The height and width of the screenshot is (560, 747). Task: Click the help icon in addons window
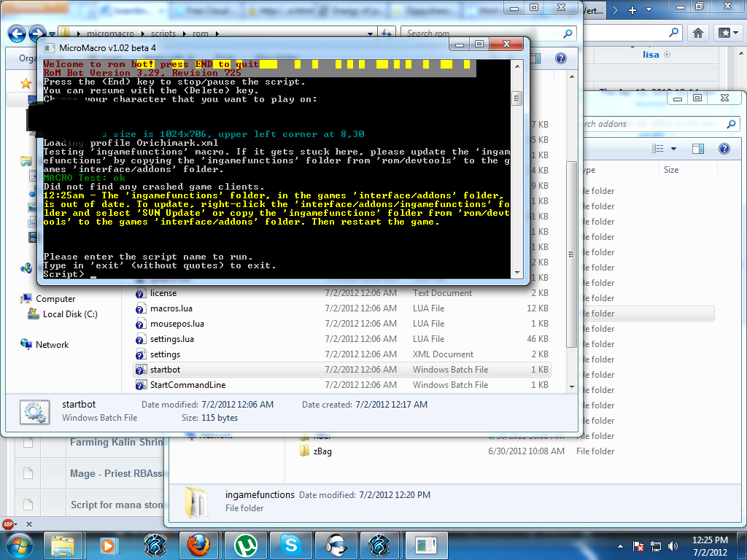coord(724,149)
